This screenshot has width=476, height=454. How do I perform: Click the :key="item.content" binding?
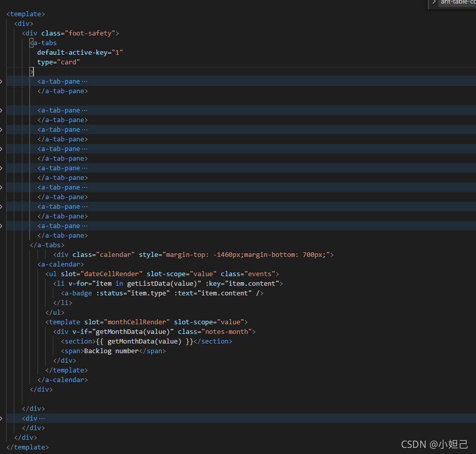242,283
